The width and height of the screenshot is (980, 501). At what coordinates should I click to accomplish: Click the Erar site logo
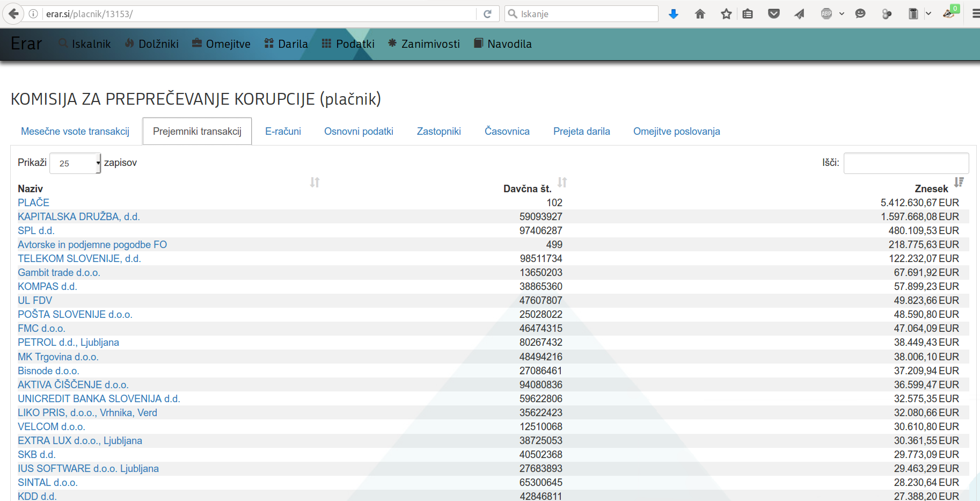[x=26, y=43]
